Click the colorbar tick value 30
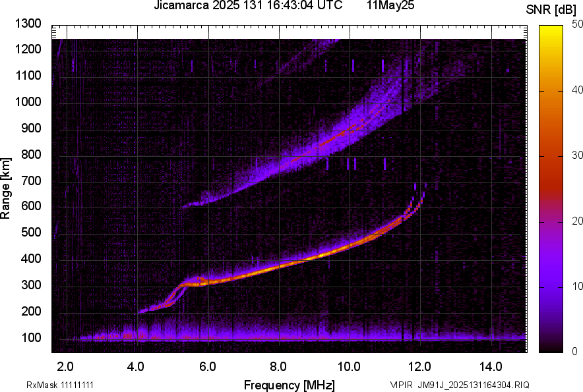Viewport: 583px width, 392px height. click(x=578, y=155)
